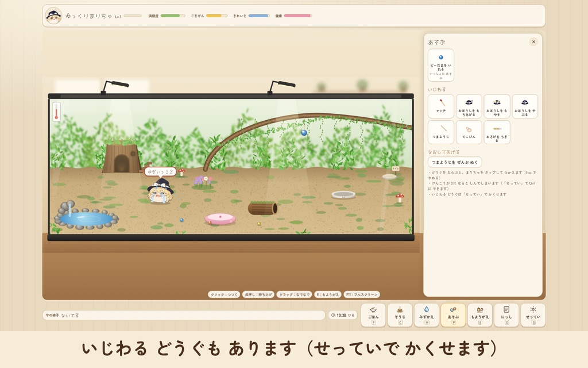Click つまようじを ぜんぶ ぬく button
The height and width of the screenshot is (368, 588).
point(455,162)
